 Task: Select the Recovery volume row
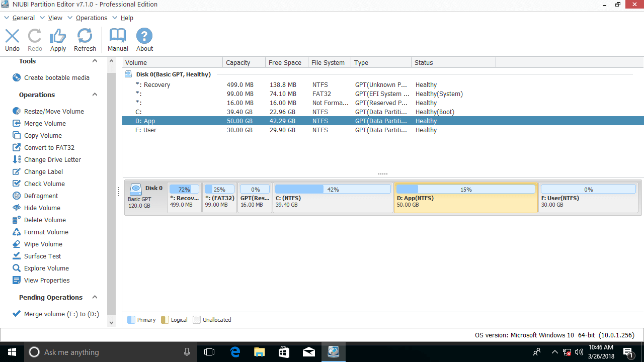(x=383, y=85)
